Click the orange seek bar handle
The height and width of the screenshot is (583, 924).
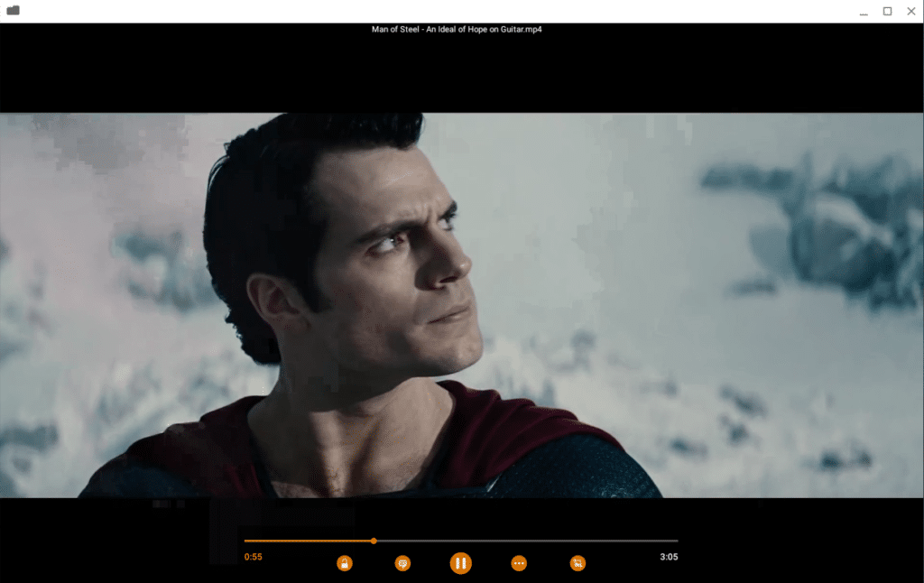coord(374,541)
